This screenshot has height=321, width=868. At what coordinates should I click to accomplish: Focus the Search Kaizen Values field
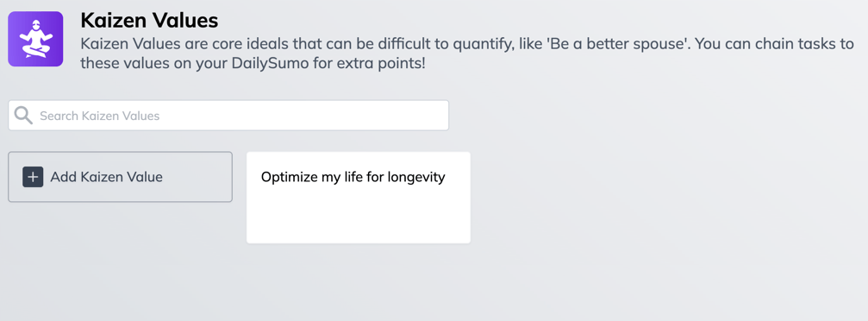click(x=228, y=116)
